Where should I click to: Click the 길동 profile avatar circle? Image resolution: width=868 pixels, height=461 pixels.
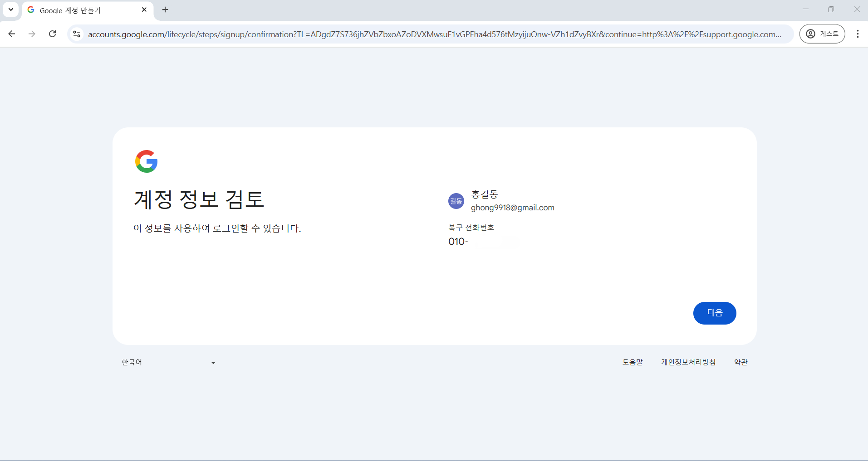click(x=456, y=201)
